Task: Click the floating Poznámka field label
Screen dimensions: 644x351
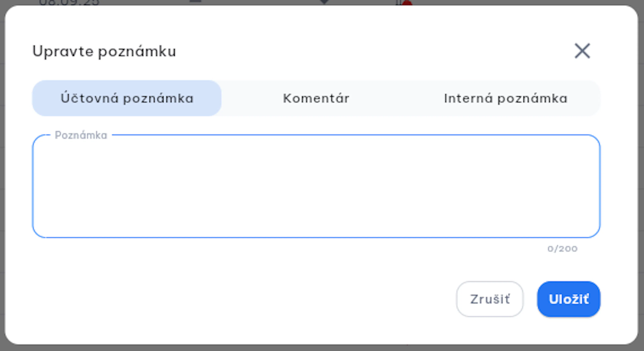Action: pos(81,135)
